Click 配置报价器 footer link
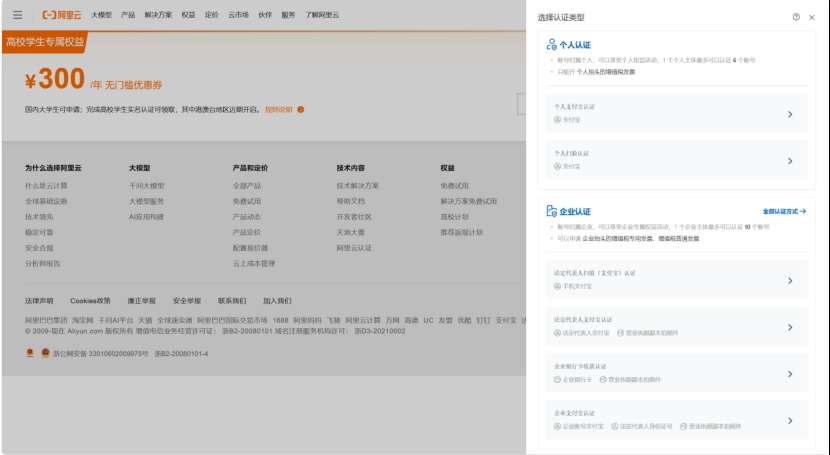 tap(250, 248)
